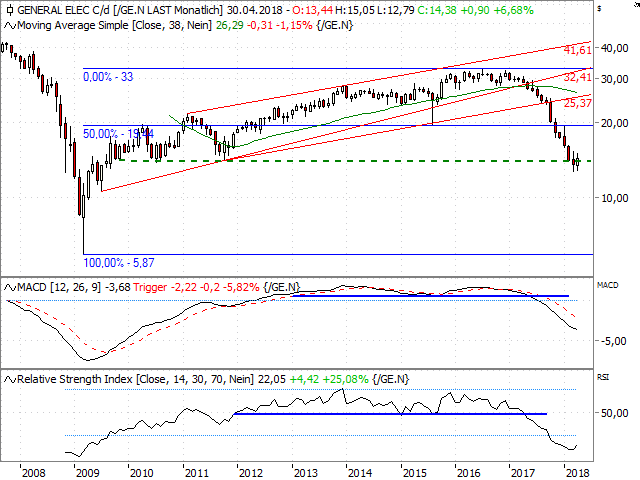This screenshot has height=480, width=640.
Task: Click the red 41,61 trendline value
Action: [x=578, y=50]
